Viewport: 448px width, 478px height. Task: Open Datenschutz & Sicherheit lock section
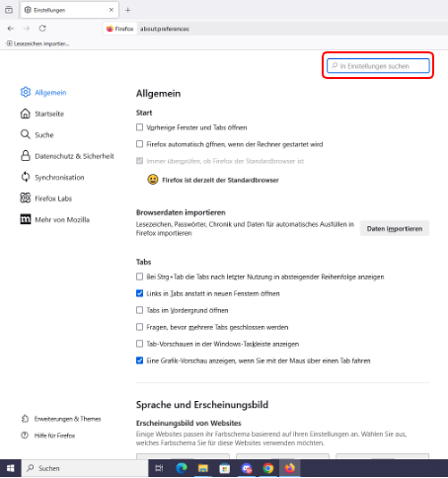(67, 156)
